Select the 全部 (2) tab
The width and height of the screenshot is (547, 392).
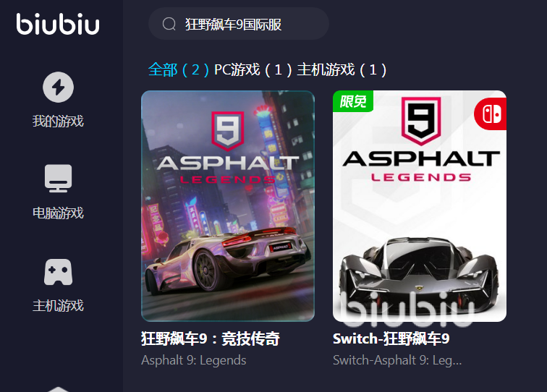pos(178,69)
